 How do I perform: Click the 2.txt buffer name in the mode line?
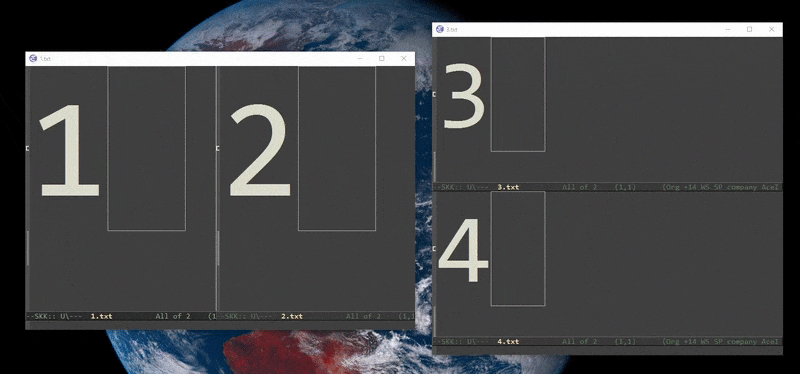(292, 316)
